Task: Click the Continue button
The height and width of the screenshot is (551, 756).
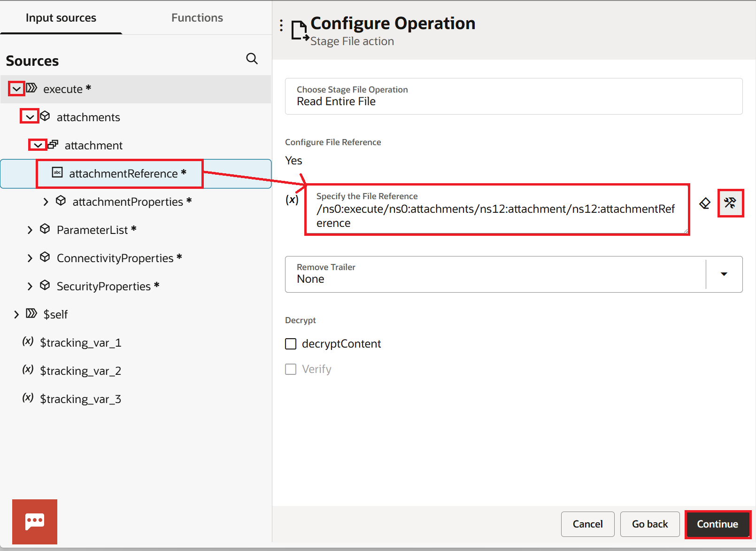Action: click(x=717, y=524)
